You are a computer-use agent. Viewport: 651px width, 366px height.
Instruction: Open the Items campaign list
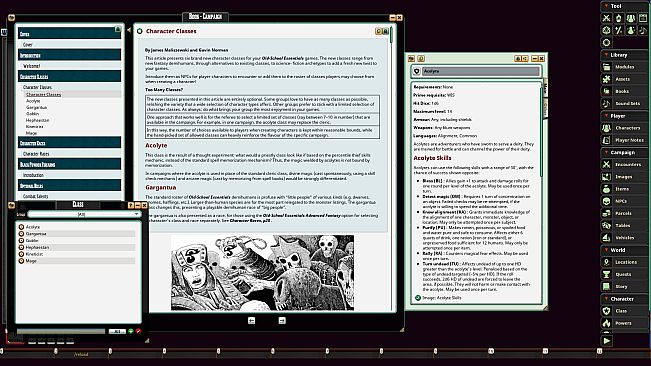(x=624, y=189)
